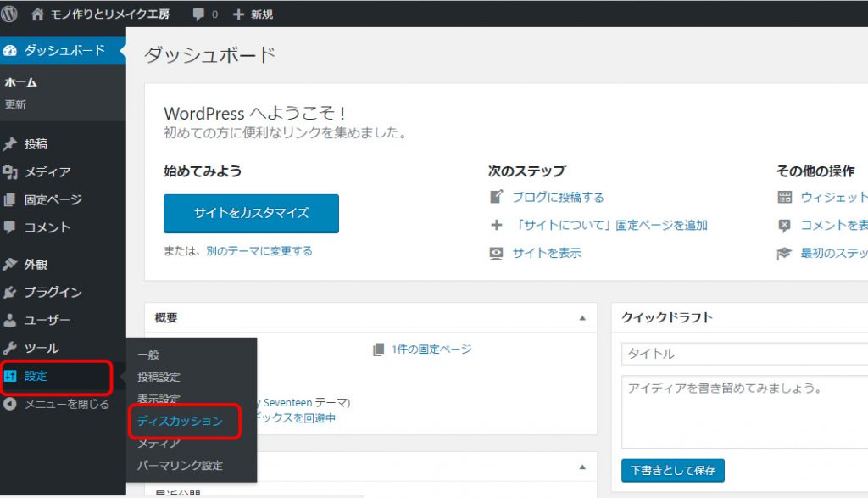Open 投稿 using the pushpin icon
868x498 pixels.
(x=12, y=143)
